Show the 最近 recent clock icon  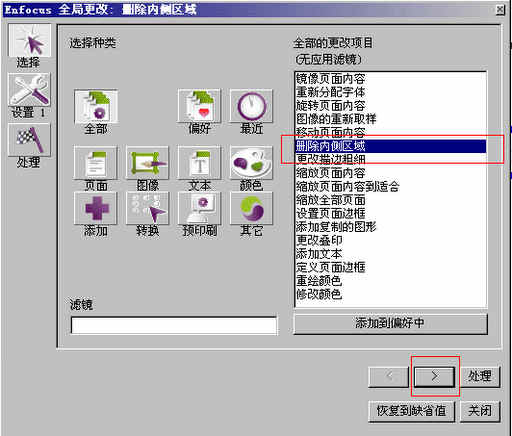tap(251, 106)
